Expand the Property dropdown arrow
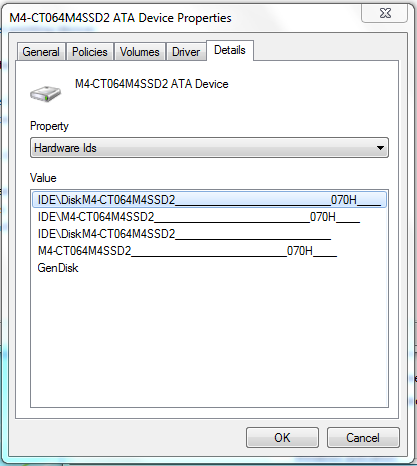This screenshot has width=417, height=466. pyautogui.click(x=380, y=148)
